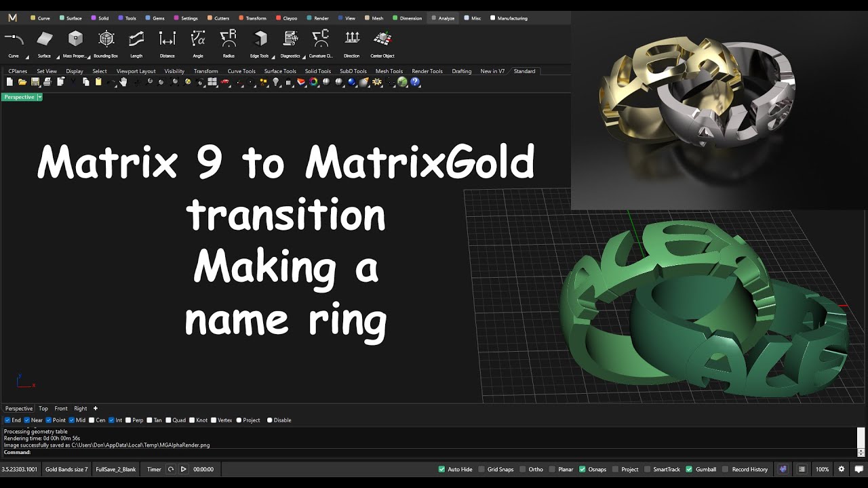This screenshot has height=488, width=868.
Task: Reset the Timer with the refresh button
Action: (171, 469)
